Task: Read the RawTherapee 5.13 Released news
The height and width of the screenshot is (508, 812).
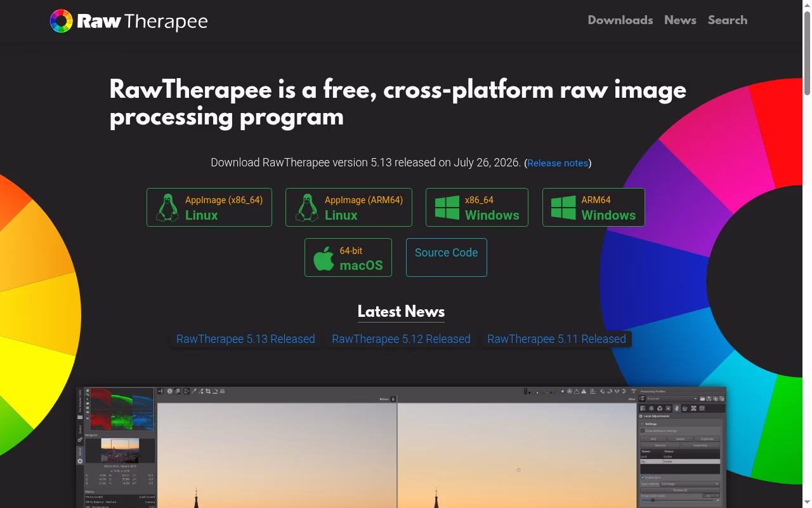Action: pyautogui.click(x=246, y=339)
